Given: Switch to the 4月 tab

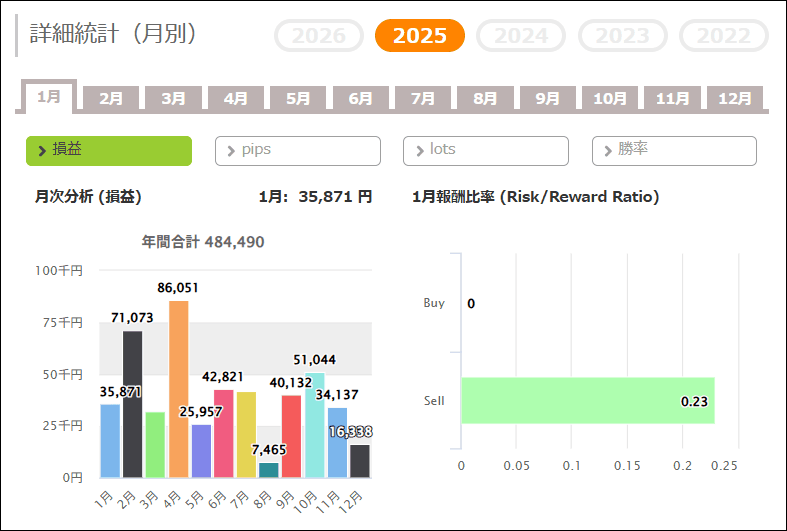Looking at the screenshot, I should click(x=236, y=99).
